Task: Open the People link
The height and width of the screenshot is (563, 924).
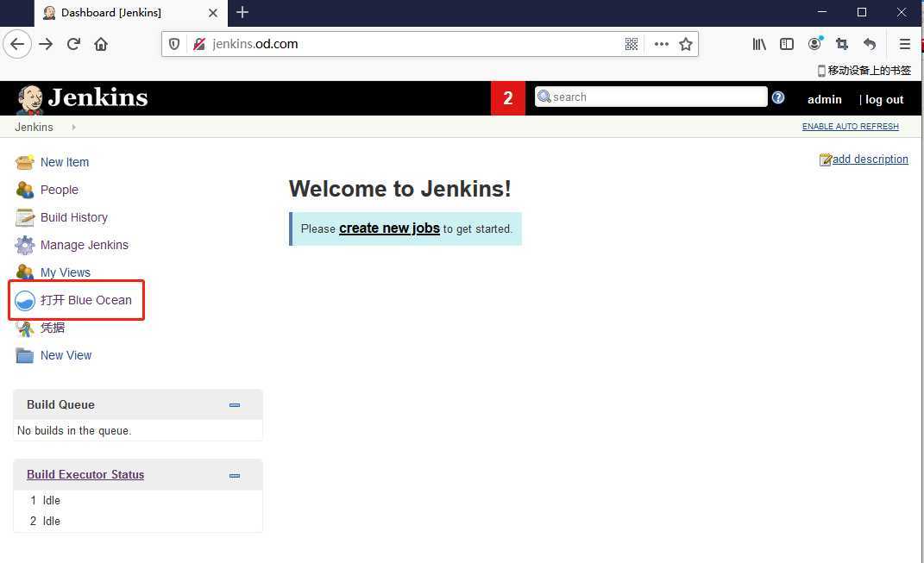Action: tap(59, 190)
